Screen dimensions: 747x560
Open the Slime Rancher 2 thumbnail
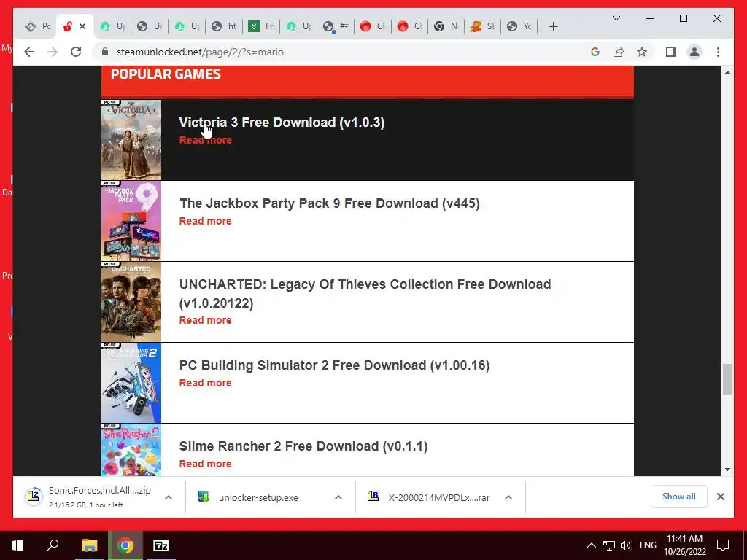click(x=131, y=450)
